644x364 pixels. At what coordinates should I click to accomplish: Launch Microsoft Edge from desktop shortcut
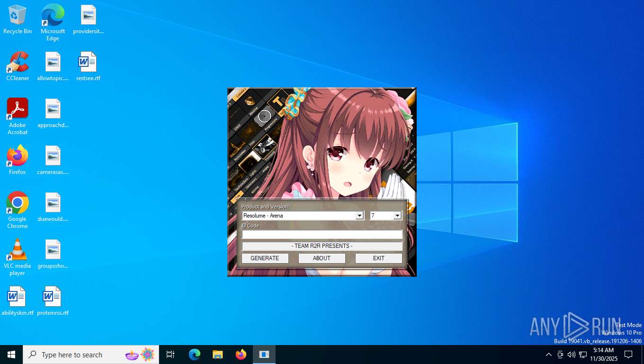pos(53,23)
